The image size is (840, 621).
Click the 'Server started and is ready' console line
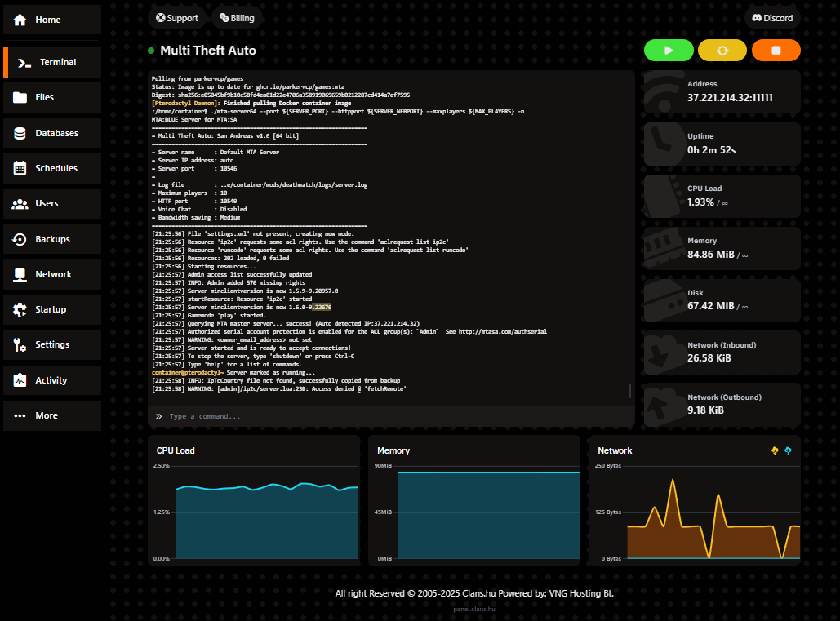point(251,348)
